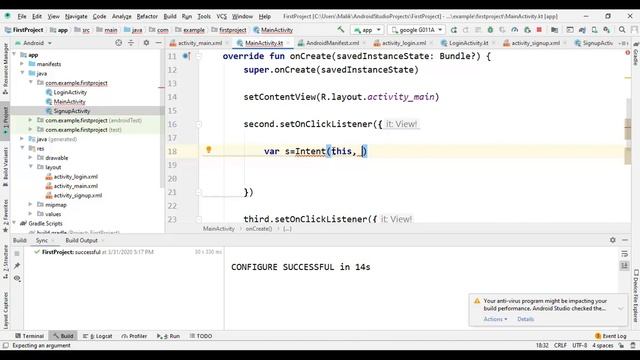Collapse all in project panel header
Screen dimensions: 640x360
[131, 42]
